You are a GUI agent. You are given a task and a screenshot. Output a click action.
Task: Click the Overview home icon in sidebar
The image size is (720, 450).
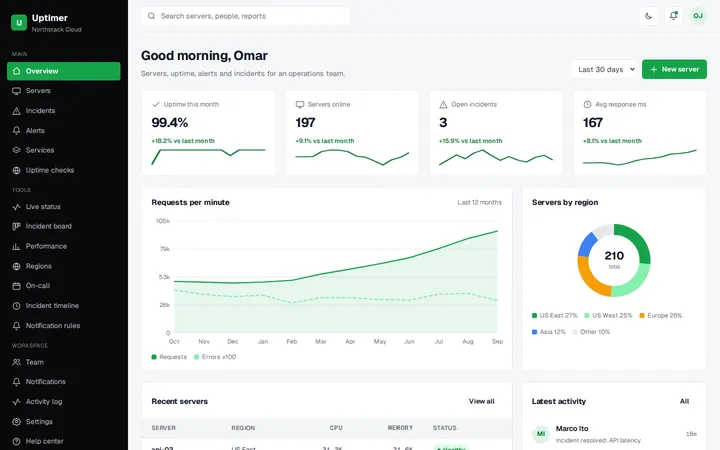tap(17, 71)
